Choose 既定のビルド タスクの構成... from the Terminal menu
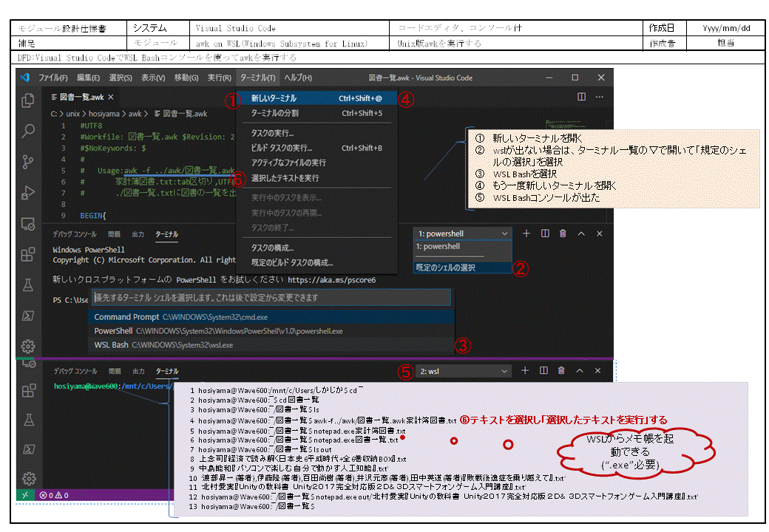 coord(316,262)
